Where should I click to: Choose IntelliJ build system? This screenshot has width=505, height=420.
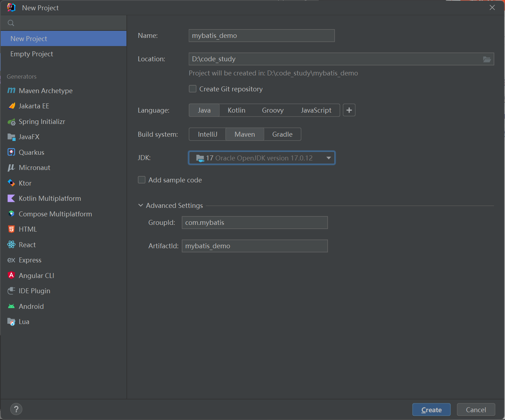(208, 134)
